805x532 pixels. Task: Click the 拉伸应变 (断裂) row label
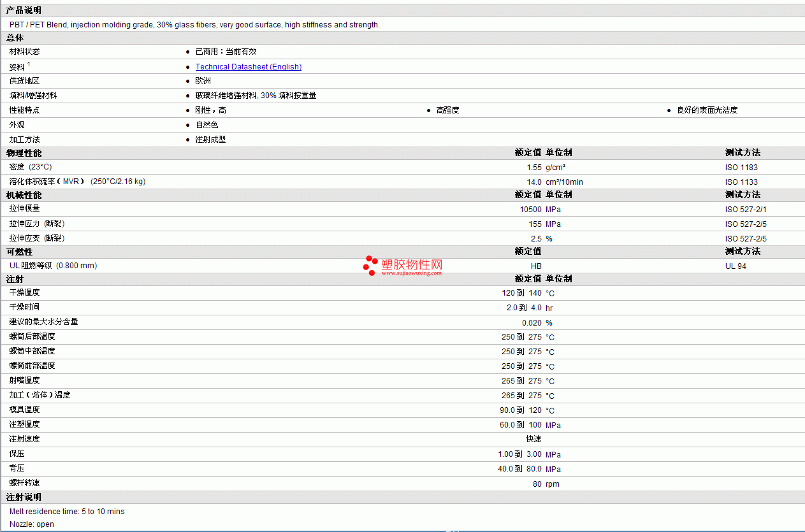pos(37,238)
